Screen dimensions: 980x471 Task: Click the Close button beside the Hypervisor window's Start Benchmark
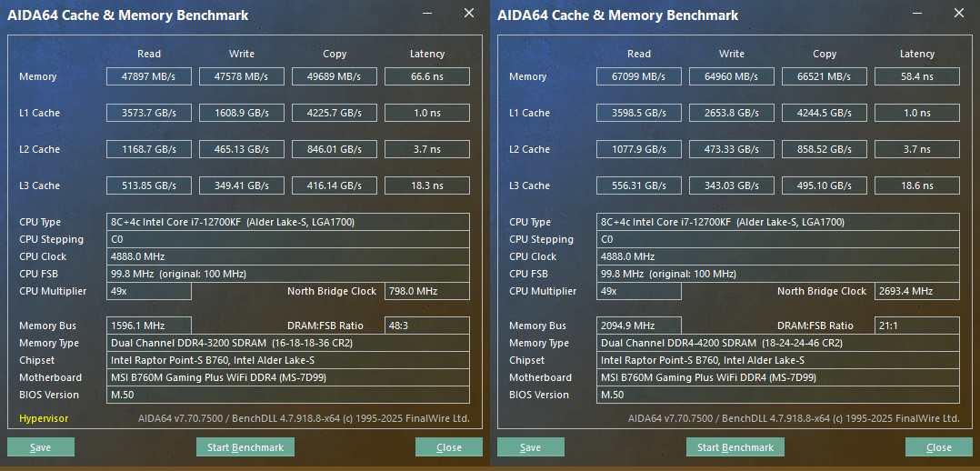[449, 447]
